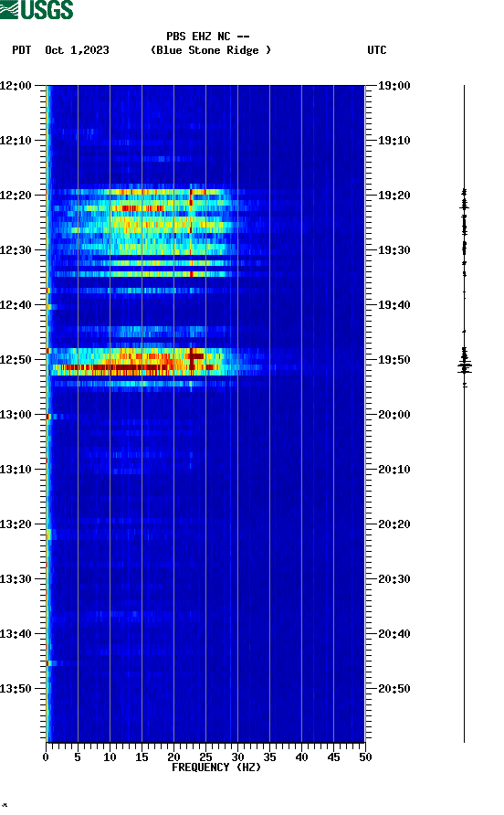Click the '(Blue Stone Ridge )' station name
The image size is (504, 815).
coord(210,50)
